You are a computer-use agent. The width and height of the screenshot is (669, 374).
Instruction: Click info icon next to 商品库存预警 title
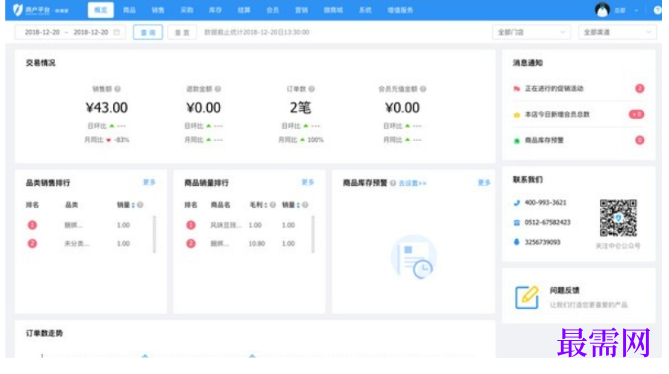pyautogui.click(x=393, y=183)
